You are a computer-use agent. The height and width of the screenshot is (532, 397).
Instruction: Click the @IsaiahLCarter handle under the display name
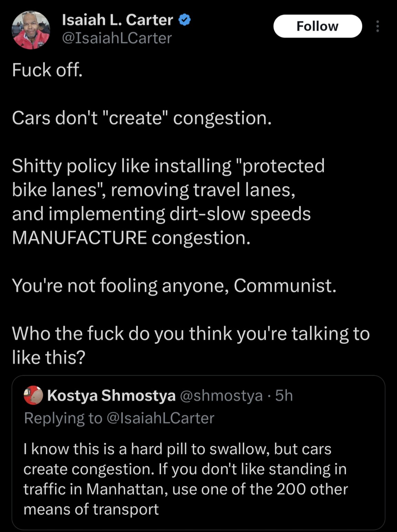[117, 38]
